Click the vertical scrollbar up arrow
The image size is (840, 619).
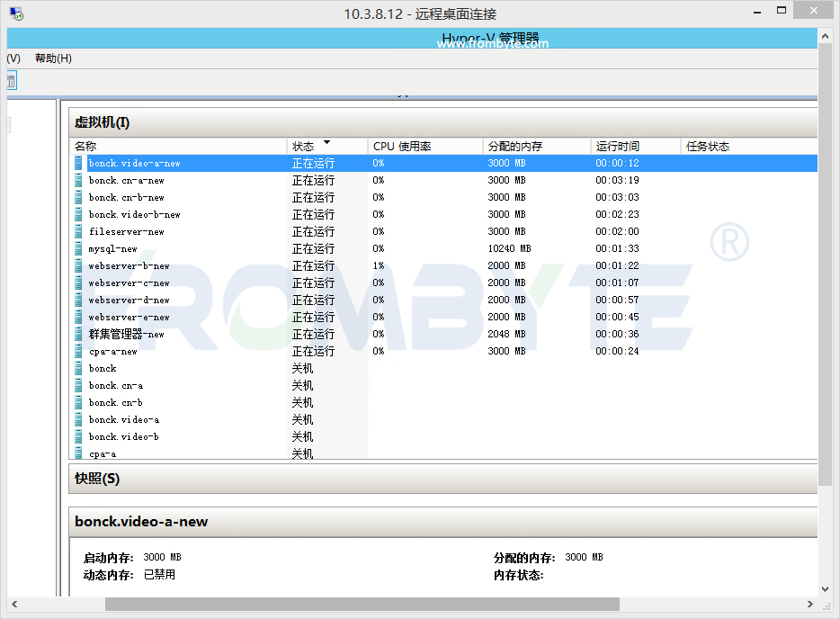825,37
